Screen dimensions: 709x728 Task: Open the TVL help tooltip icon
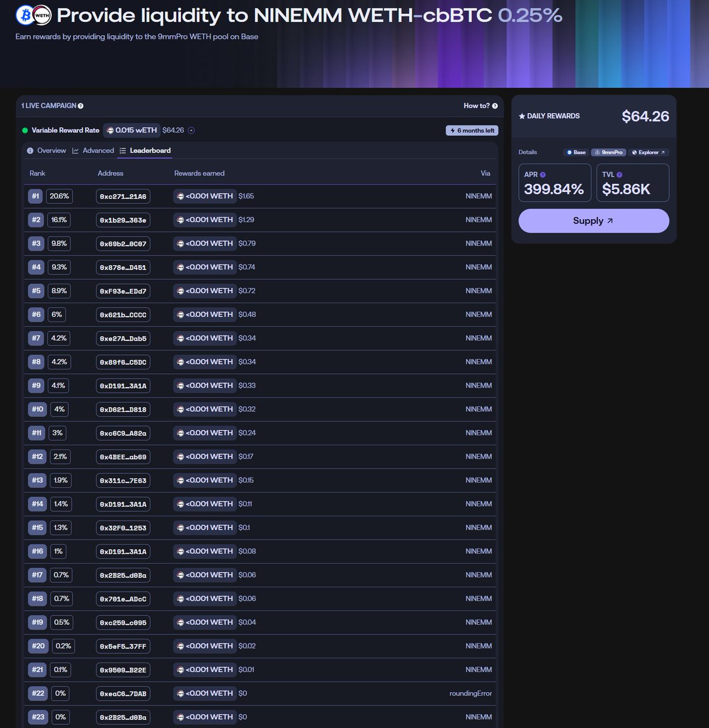[x=619, y=175]
